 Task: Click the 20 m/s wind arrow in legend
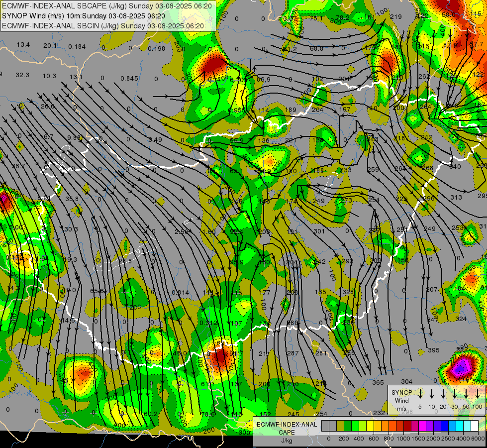(443, 394)
